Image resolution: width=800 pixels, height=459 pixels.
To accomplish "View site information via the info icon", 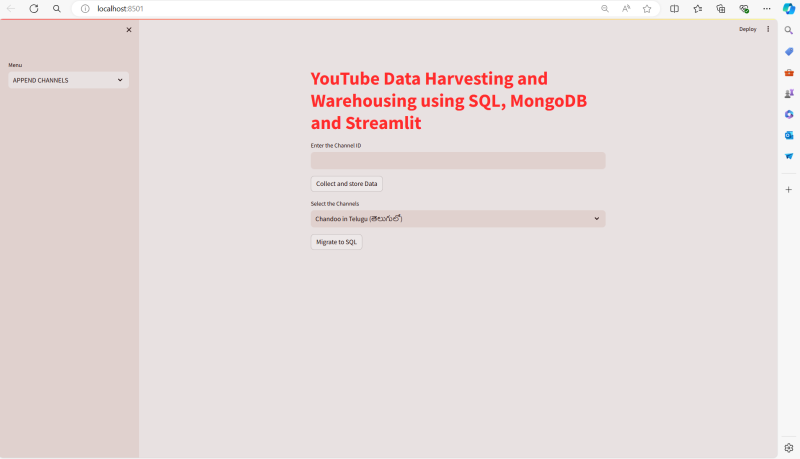I will [85, 9].
